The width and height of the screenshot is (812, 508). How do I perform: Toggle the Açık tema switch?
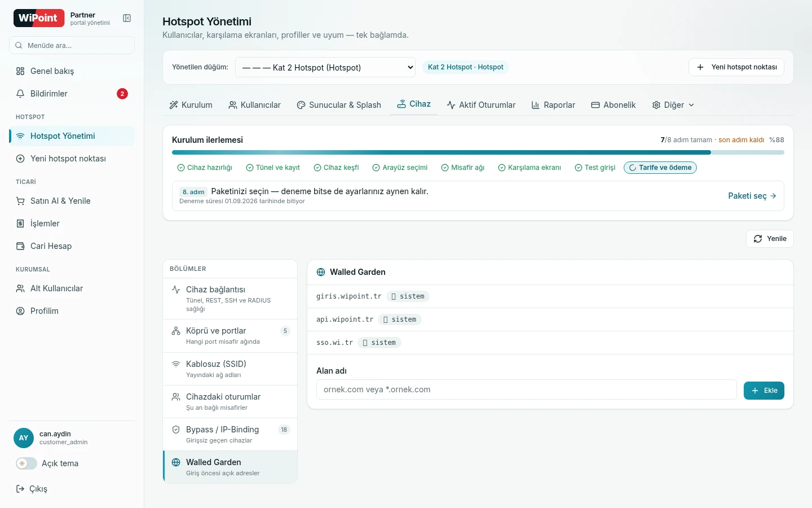pos(26,463)
